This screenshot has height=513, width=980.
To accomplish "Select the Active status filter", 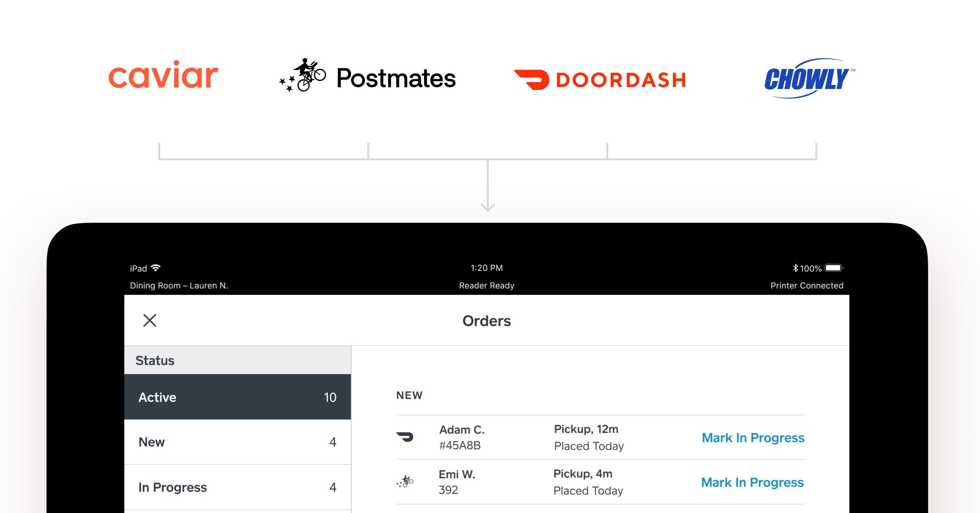I will point(237,397).
